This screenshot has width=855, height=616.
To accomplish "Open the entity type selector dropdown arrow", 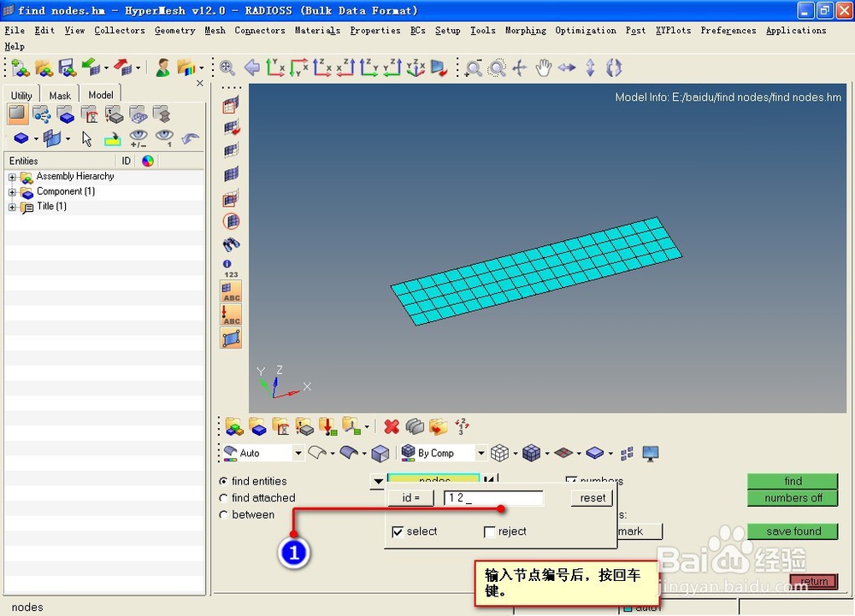I will pos(378,481).
